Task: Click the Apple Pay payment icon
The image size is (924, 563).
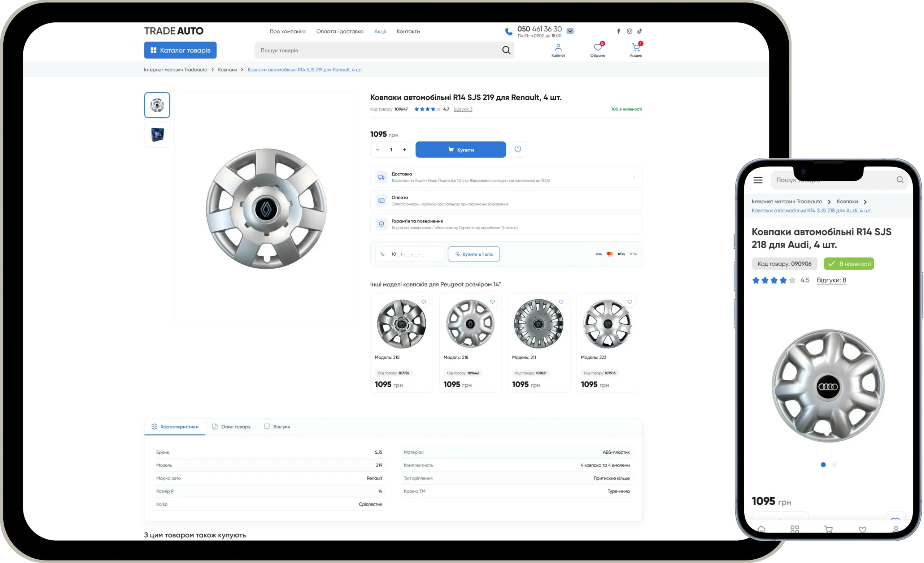Action: 622,254
